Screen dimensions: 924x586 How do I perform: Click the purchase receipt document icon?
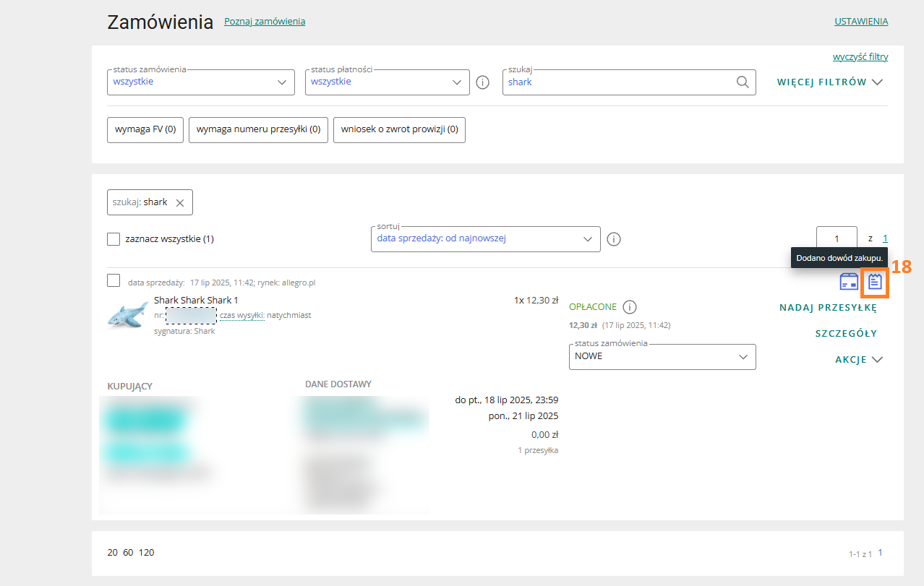[875, 283]
